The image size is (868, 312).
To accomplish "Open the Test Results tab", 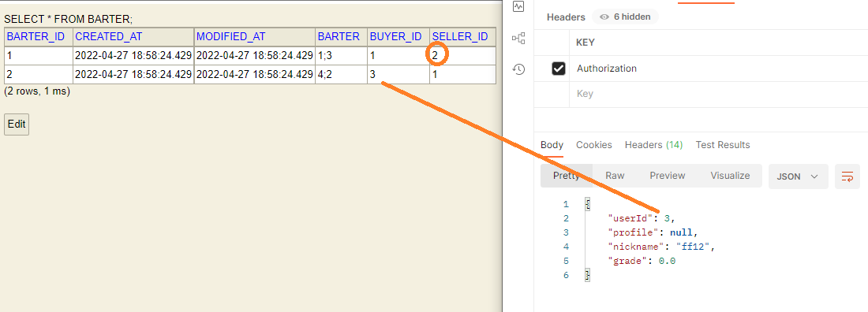I will 723,145.
